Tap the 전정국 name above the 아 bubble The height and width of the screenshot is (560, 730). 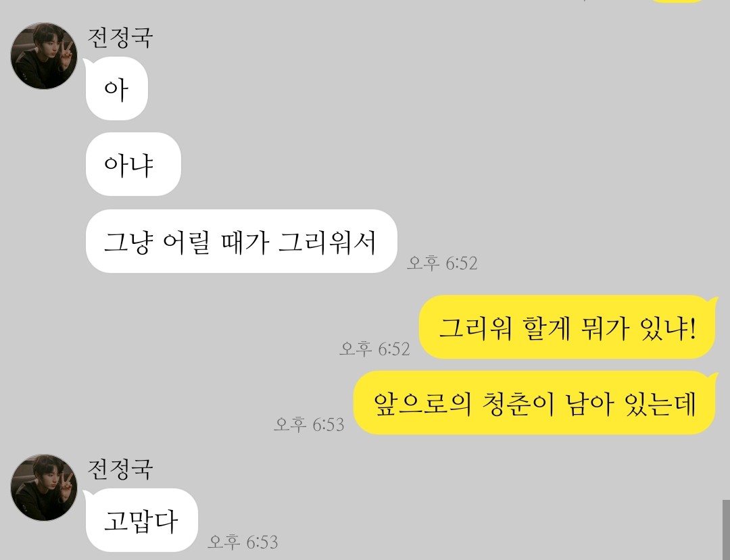[x=120, y=38]
